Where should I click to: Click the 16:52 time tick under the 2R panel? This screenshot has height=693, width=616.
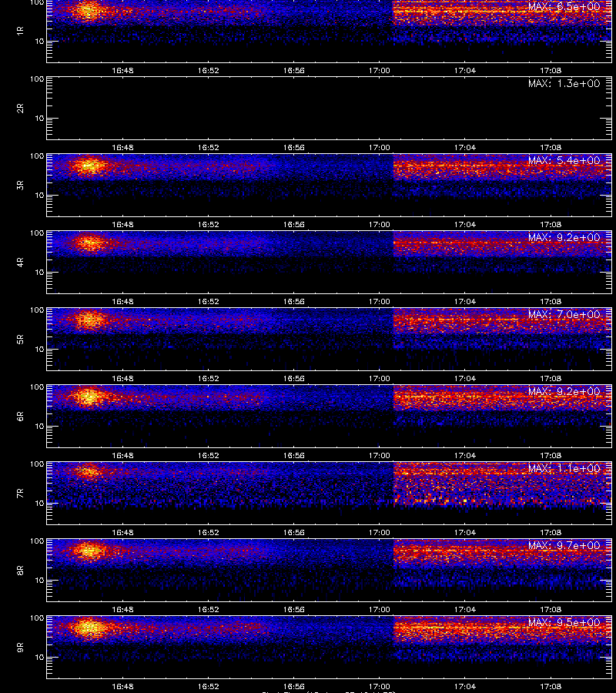click(208, 148)
